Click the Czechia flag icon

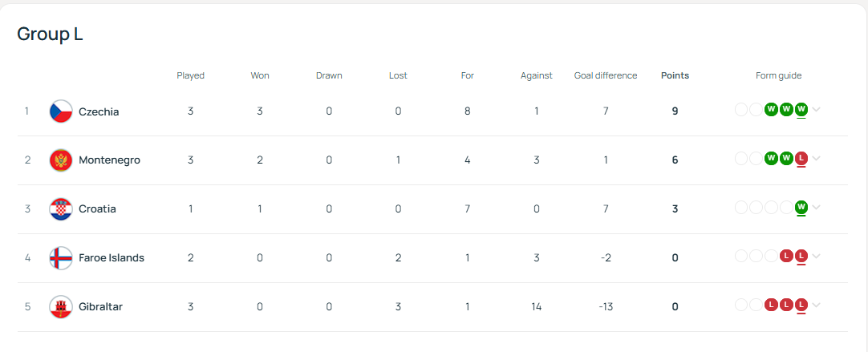tap(61, 111)
